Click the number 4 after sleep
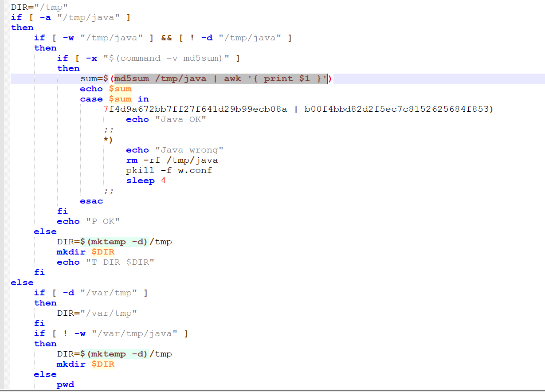Viewport: 545px width, 392px height. point(163,180)
